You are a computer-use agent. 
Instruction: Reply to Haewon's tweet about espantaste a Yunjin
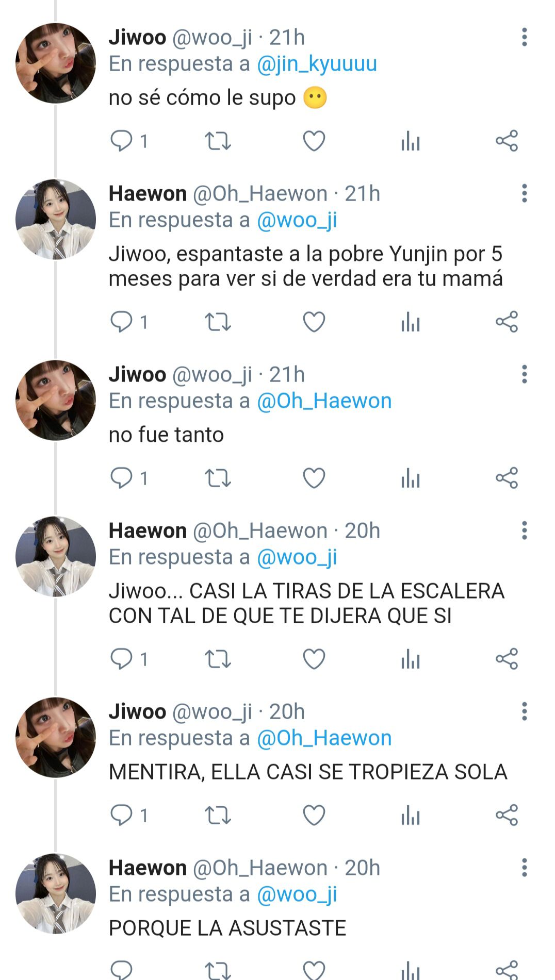pyautogui.click(x=122, y=322)
